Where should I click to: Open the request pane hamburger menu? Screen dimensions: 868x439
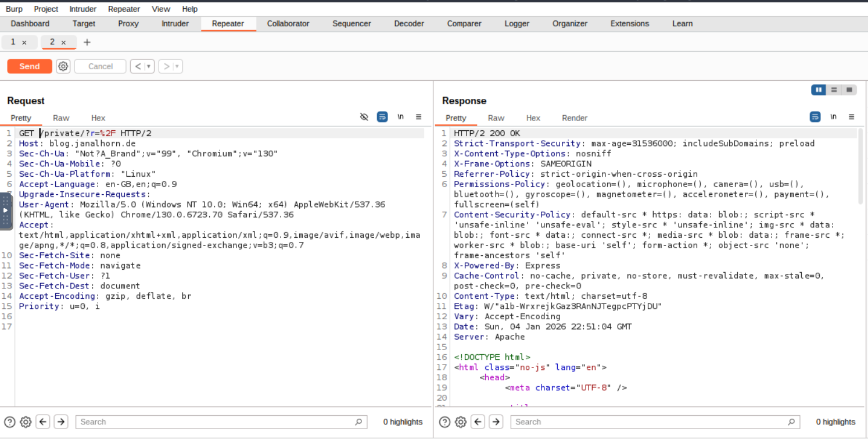(418, 117)
